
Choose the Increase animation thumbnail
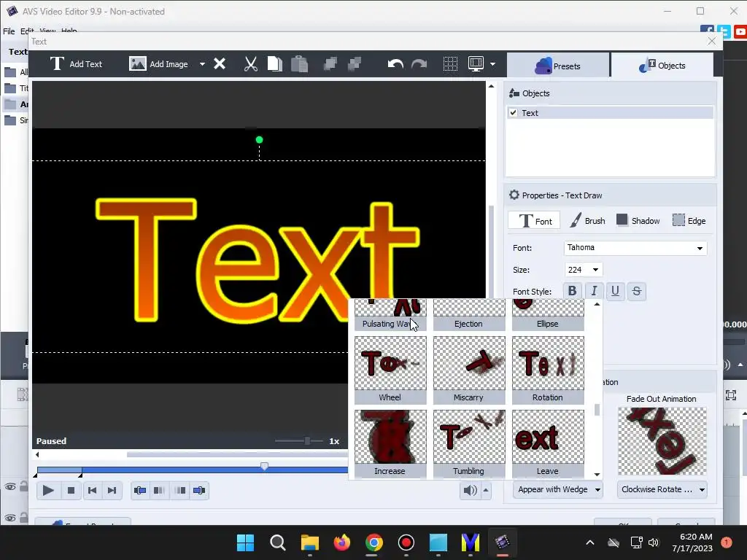[x=390, y=444]
